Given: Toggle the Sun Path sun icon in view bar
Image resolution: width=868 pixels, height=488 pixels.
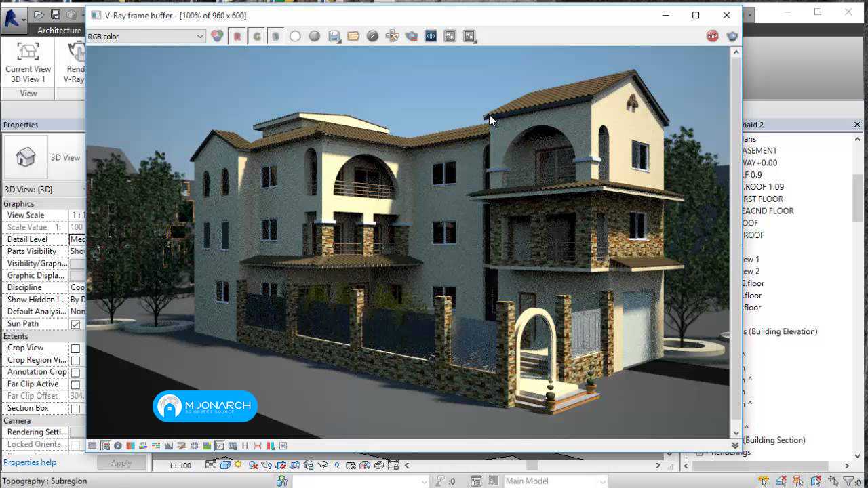Looking at the screenshot, I should pos(238,465).
